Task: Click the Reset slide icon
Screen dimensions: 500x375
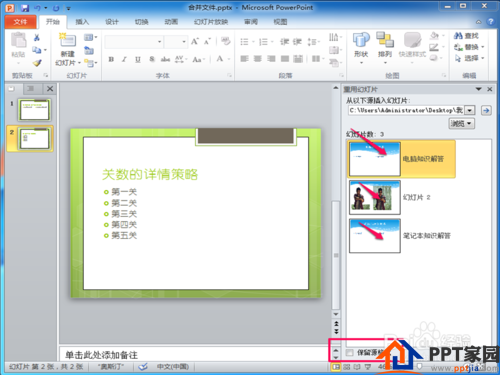Action: [x=89, y=50]
